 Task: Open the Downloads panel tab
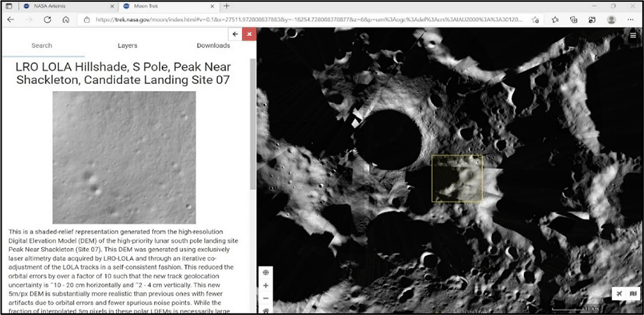coord(213,46)
